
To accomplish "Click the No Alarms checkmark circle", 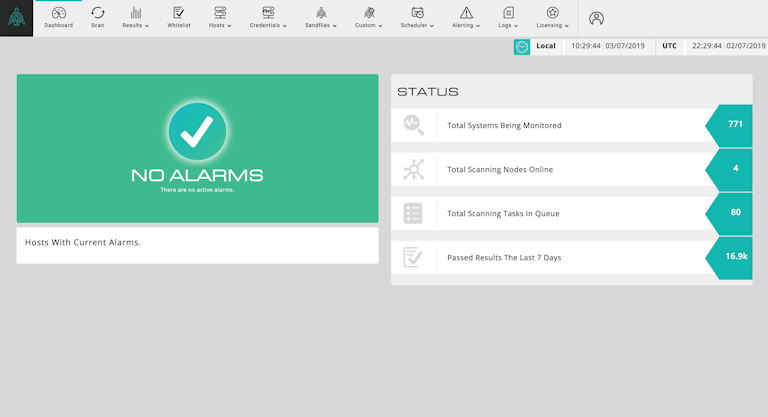I will (197, 131).
